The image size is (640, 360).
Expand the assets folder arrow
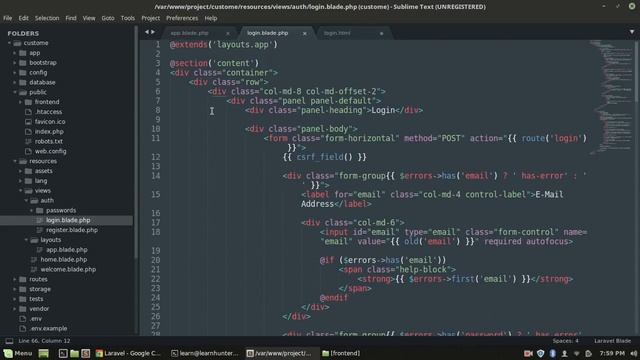(21, 171)
